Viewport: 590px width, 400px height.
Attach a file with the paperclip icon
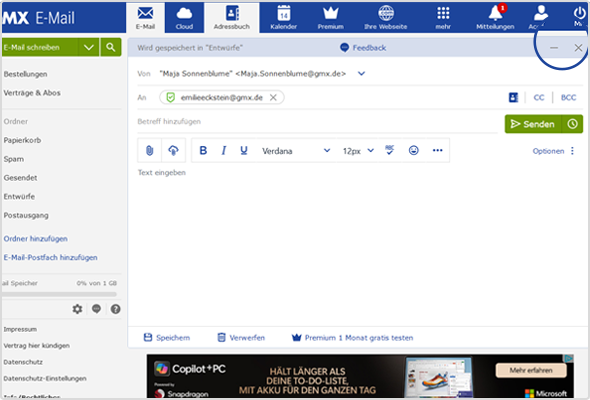[149, 151]
